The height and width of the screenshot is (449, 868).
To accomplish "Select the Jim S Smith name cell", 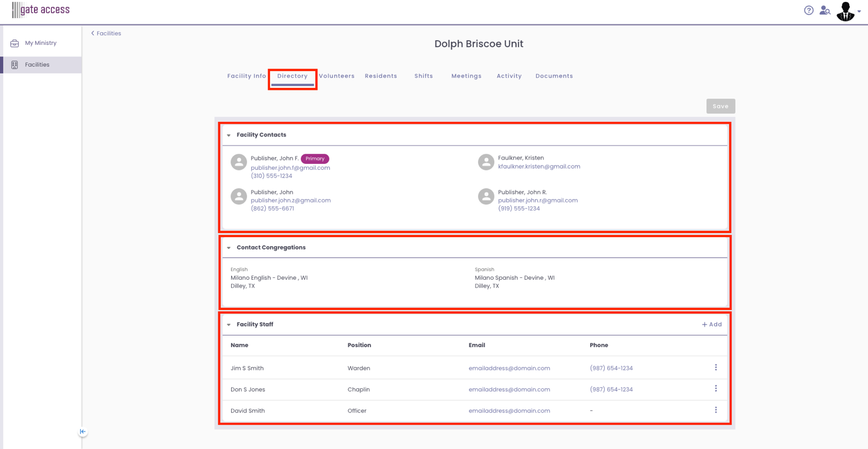I will [247, 368].
